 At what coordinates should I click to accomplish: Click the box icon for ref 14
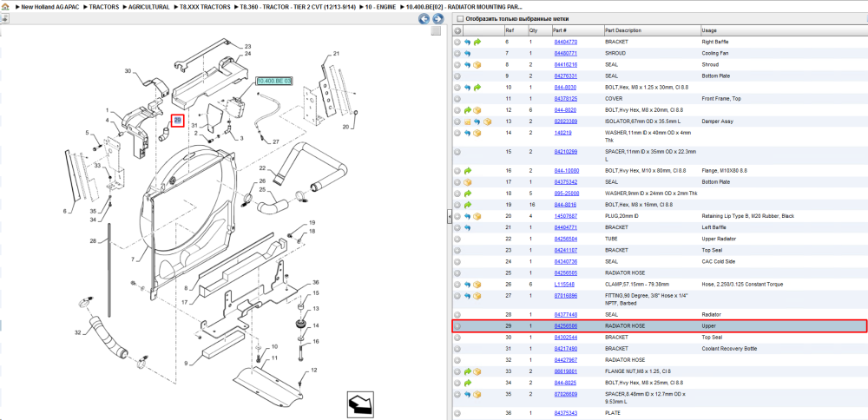[477, 133]
